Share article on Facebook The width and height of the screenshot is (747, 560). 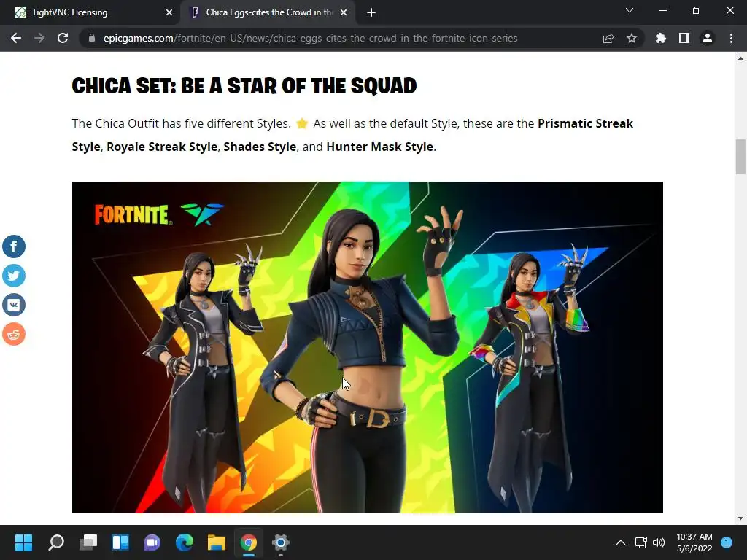pyautogui.click(x=14, y=246)
